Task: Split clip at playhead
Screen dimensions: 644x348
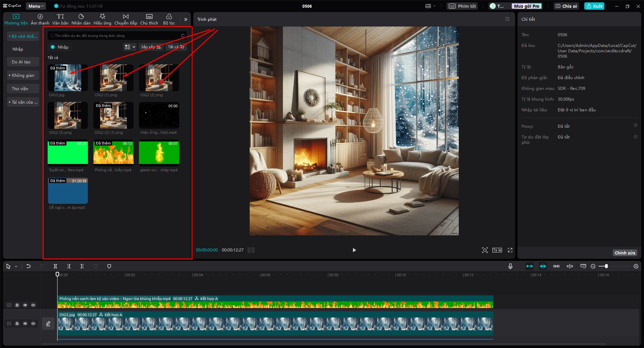Action: 55,266
